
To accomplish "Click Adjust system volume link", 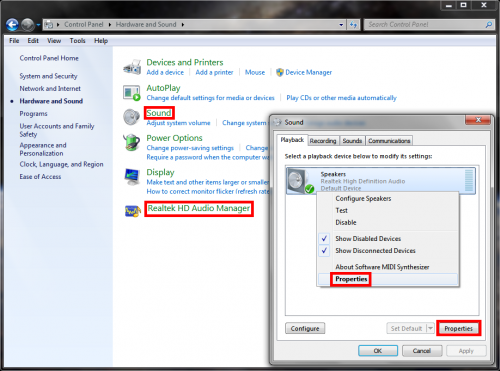I will [x=178, y=123].
